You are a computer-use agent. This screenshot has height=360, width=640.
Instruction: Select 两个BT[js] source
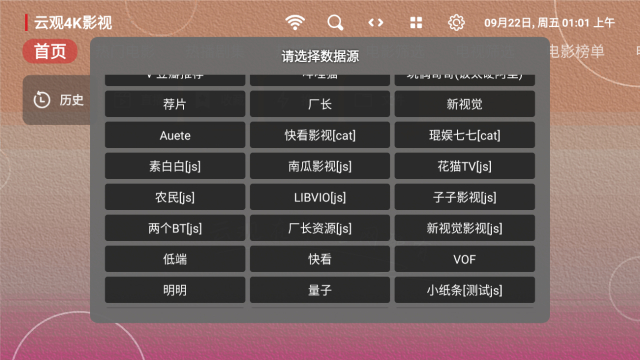pyautogui.click(x=175, y=228)
